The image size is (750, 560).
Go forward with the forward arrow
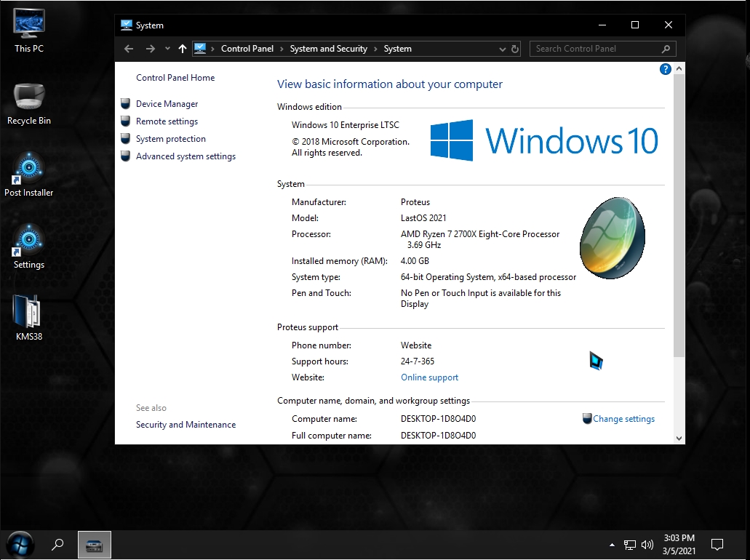(150, 49)
